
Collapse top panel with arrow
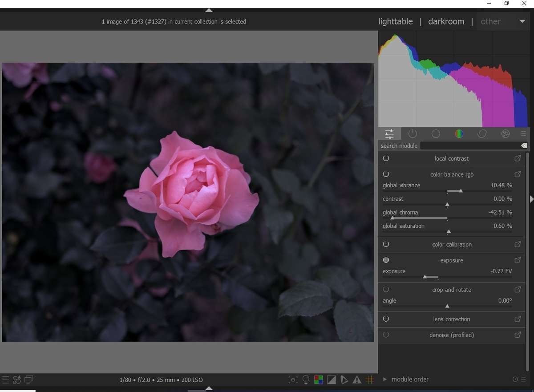(x=209, y=10)
